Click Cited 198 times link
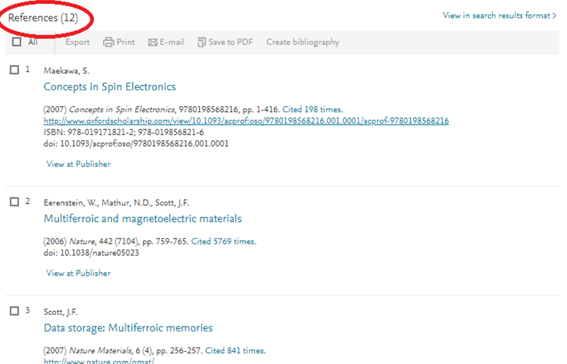Screen dimensions: 567x364 312,109
